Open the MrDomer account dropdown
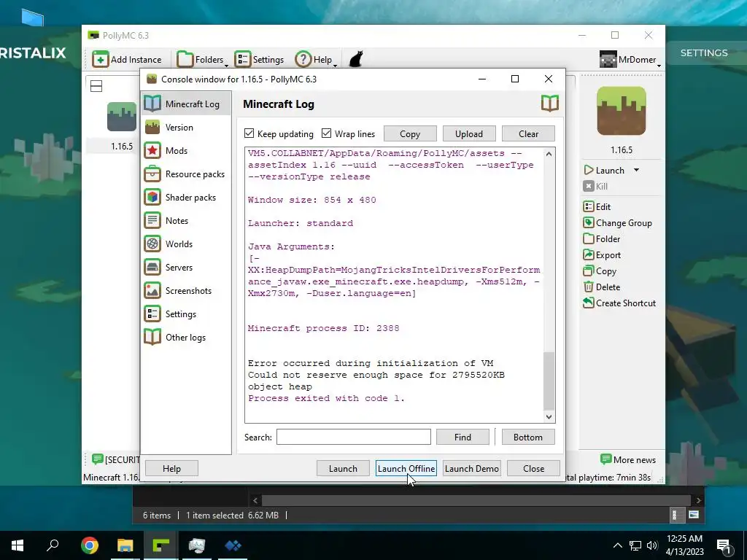The width and height of the screenshot is (747, 560). click(x=630, y=60)
